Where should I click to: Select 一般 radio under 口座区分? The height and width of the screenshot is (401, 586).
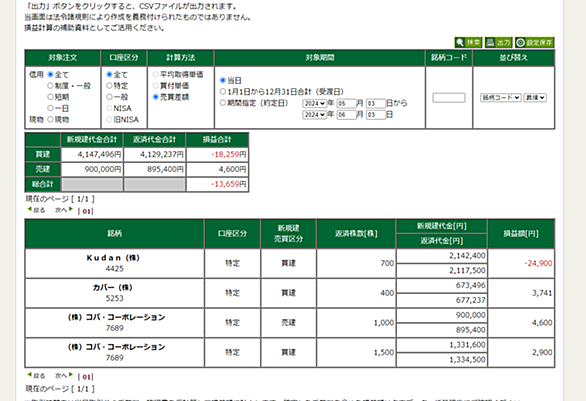pos(109,97)
